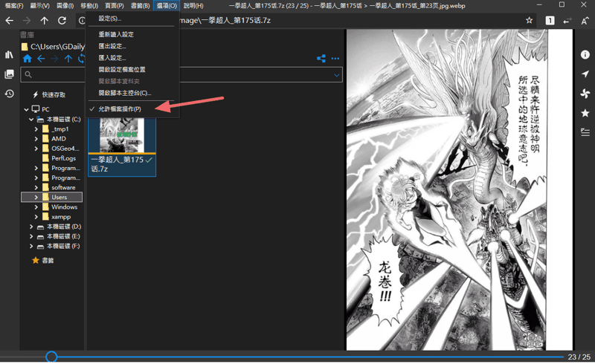Screen dimensions: 595x364
Task: Collapse the PC tree node
Action: coord(26,110)
